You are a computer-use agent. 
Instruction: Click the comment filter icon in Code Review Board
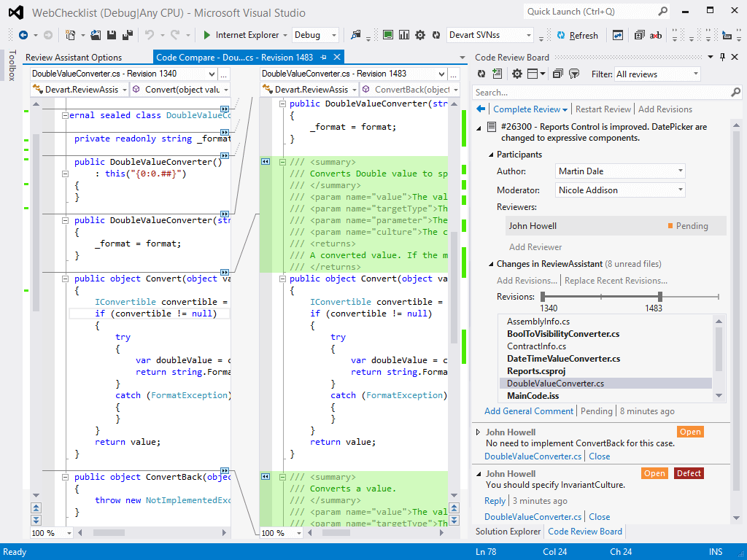point(575,74)
